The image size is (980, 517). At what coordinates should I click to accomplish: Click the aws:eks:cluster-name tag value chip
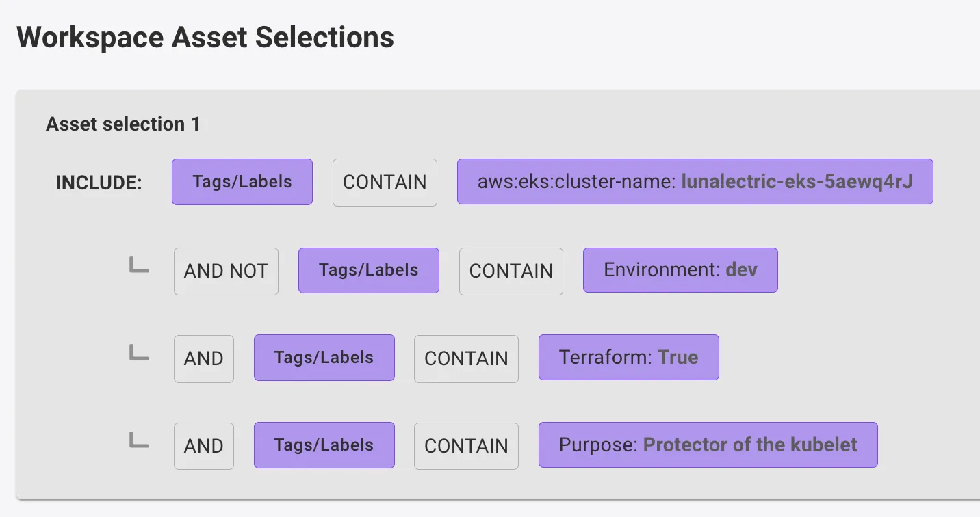coord(695,182)
